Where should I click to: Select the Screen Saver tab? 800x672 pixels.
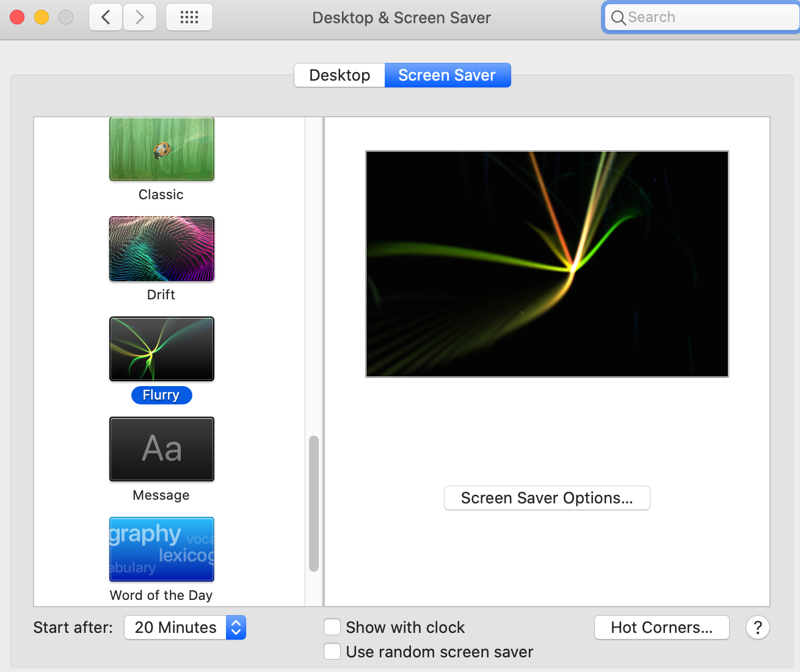[448, 75]
